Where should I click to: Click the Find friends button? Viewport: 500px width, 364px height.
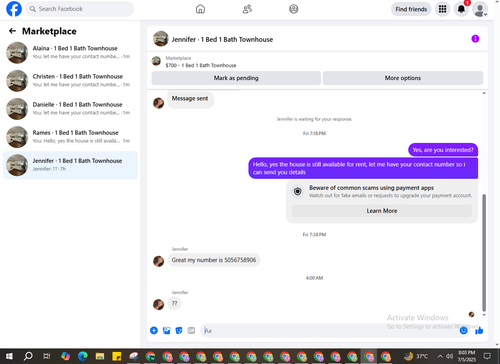point(411,9)
